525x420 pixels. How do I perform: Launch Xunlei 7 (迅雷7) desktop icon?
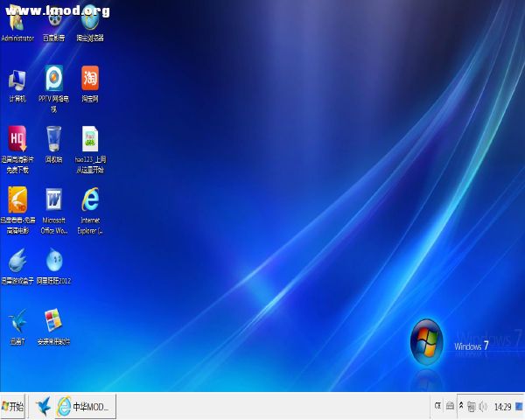tap(17, 321)
